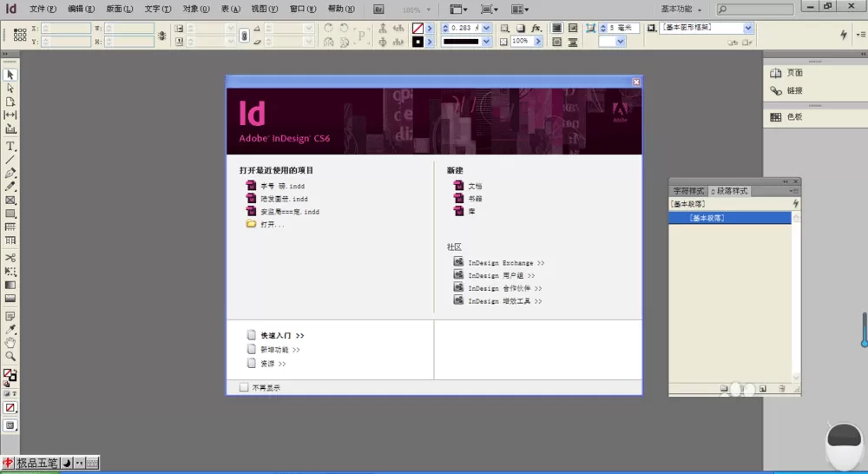
Task: Open the stroke weight dropdown
Action: pos(486,28)
